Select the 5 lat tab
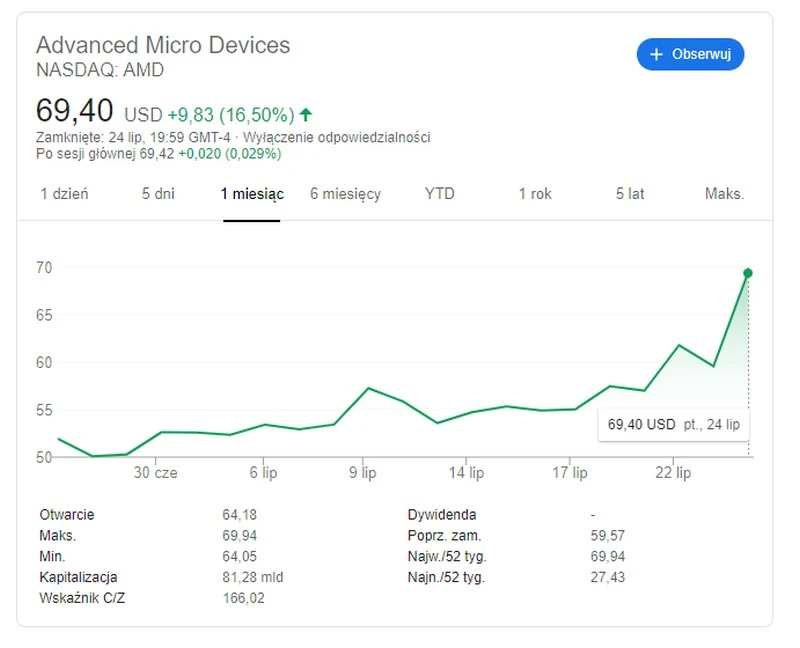 point(630,194)
